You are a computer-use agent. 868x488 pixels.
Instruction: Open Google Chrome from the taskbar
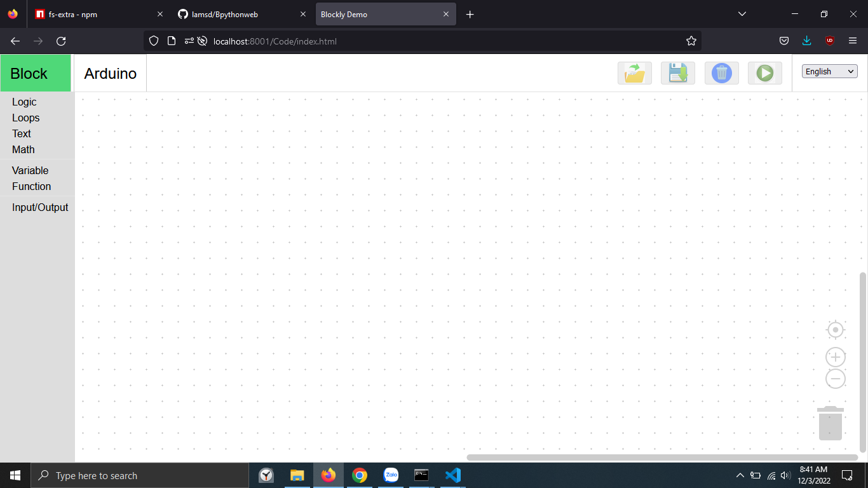click(x=360, y=475)
